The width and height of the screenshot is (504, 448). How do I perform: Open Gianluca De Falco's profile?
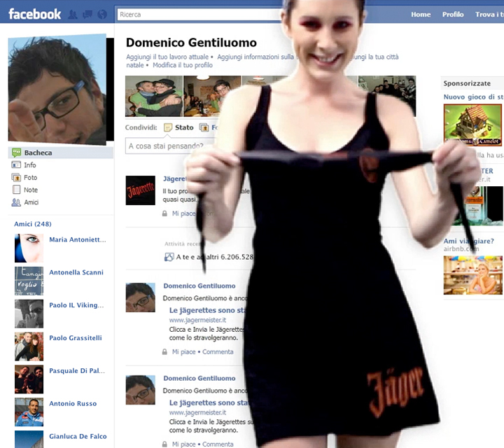pos(78,436)
